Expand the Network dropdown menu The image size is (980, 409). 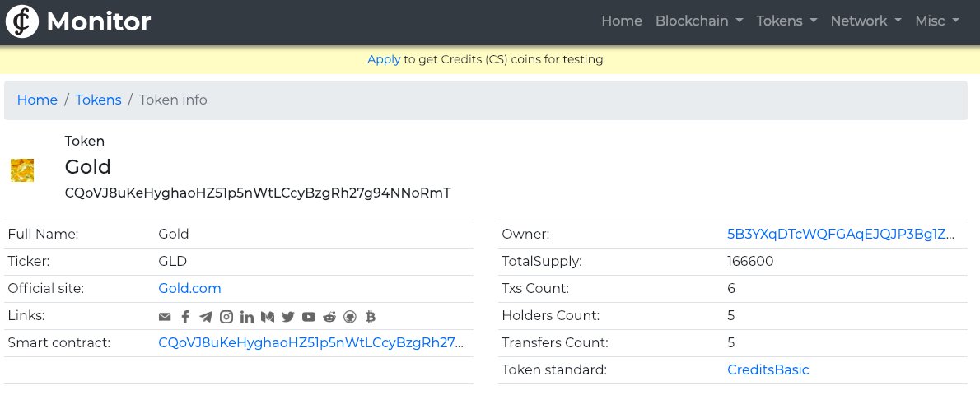[866, 21]
